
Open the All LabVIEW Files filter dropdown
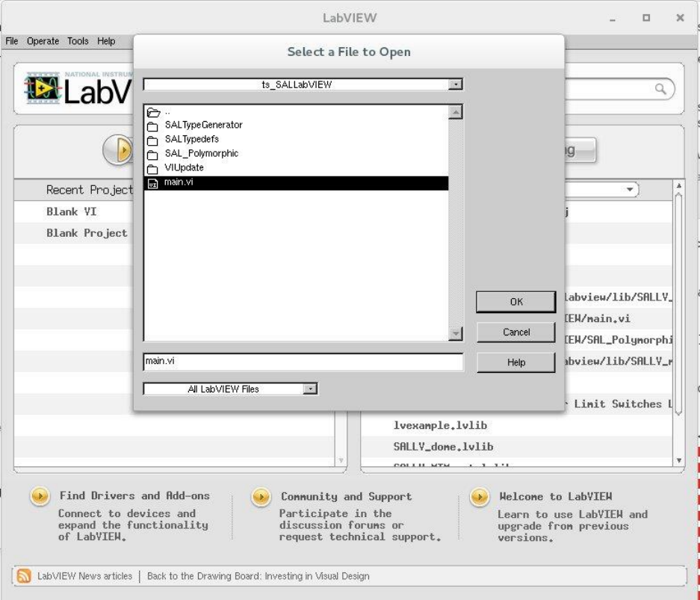tap(310, 389)
